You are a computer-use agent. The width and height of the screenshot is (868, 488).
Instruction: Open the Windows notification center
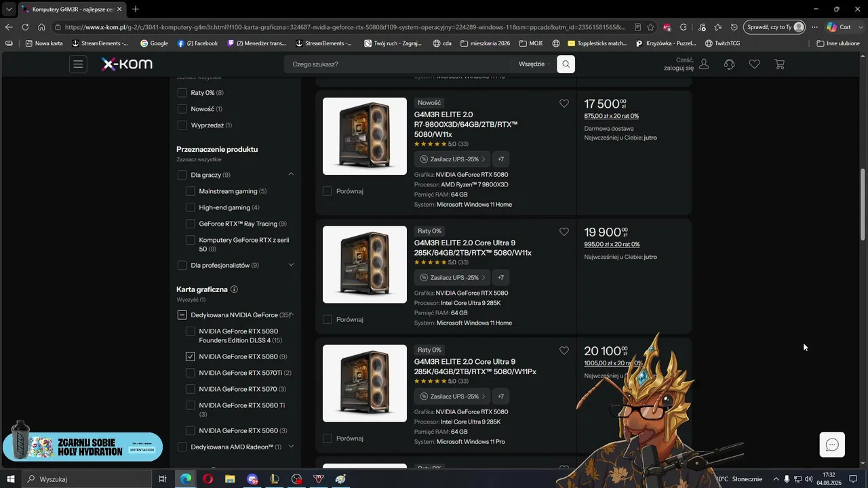tap(853, 479)
